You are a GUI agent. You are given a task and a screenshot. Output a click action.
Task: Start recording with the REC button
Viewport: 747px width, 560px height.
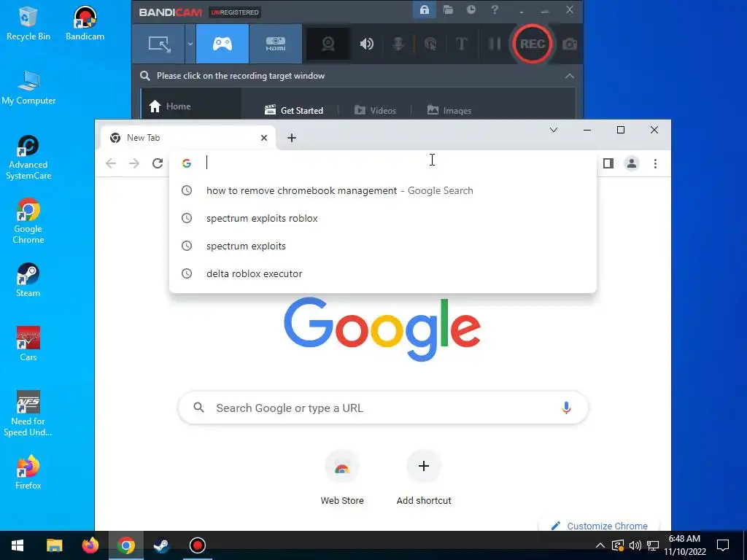tap(532, 44)
